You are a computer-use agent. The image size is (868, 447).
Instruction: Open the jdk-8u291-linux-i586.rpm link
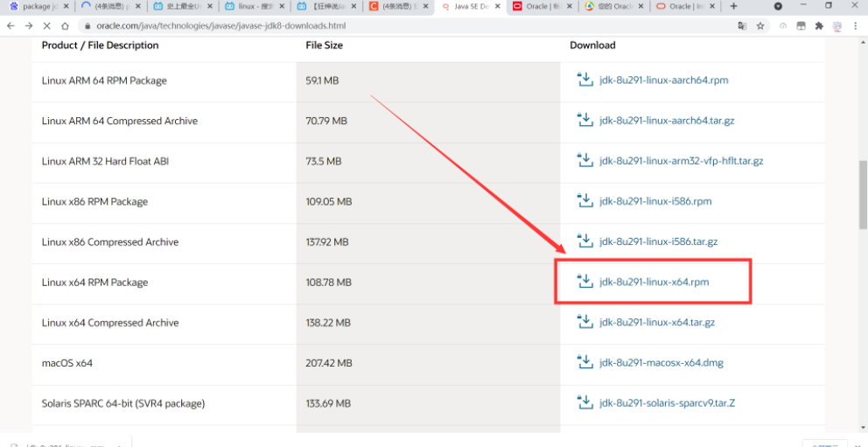[x=655, y=201]
